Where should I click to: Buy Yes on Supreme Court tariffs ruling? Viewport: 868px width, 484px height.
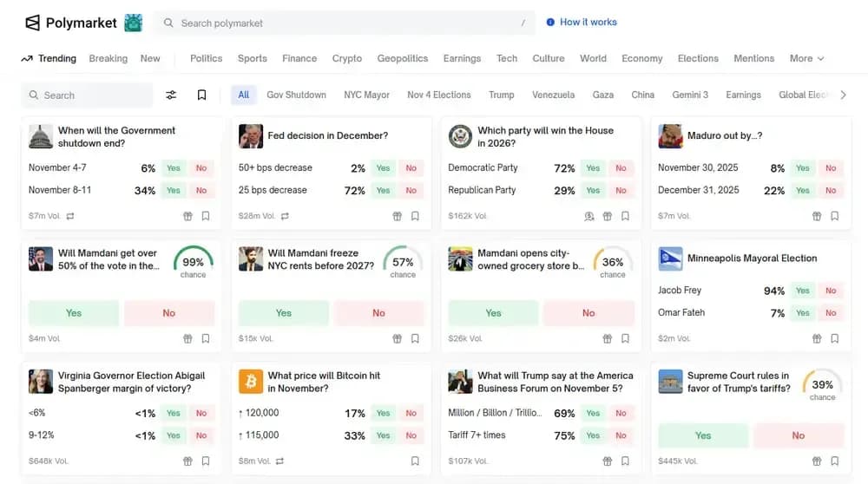pos(703,436)
